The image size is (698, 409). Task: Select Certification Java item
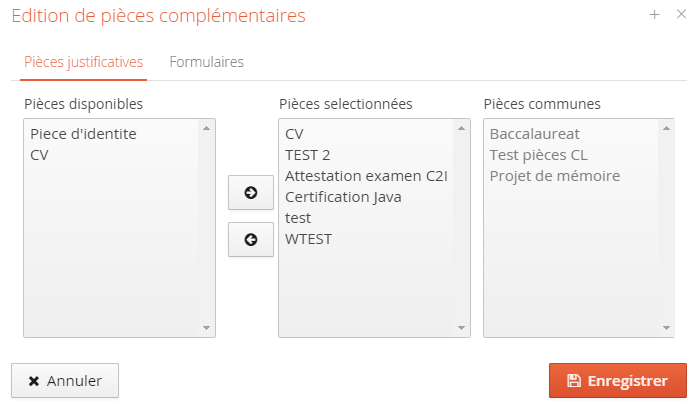pos(343,197)
